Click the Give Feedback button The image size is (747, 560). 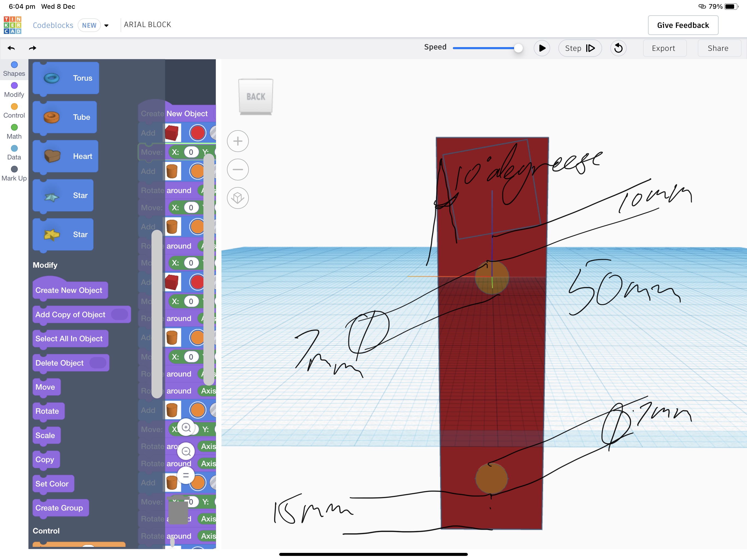pyautogui.click(x=682, y=25)
